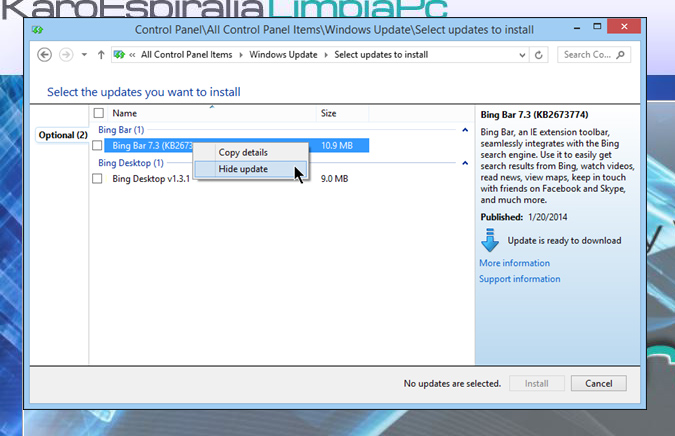The image size is (675, 436).
Task: Sort list by Size column header
Action: coord(343,113)
